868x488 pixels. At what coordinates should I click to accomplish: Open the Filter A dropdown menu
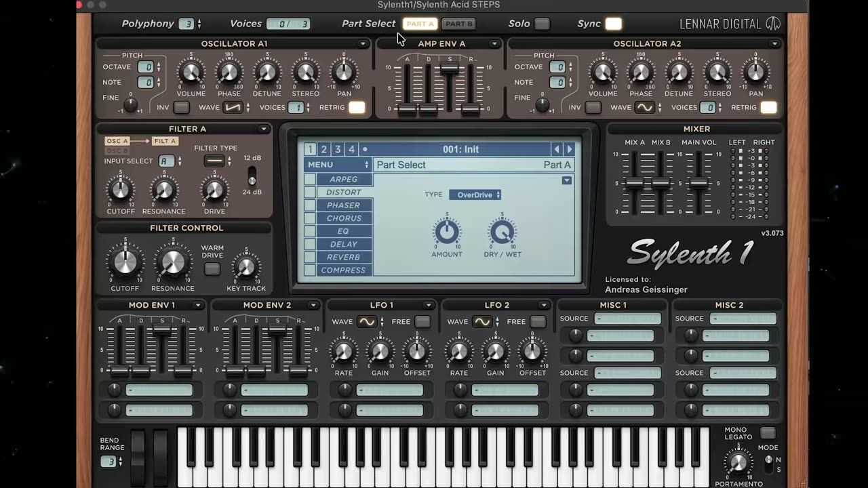(x=264, y=129)
